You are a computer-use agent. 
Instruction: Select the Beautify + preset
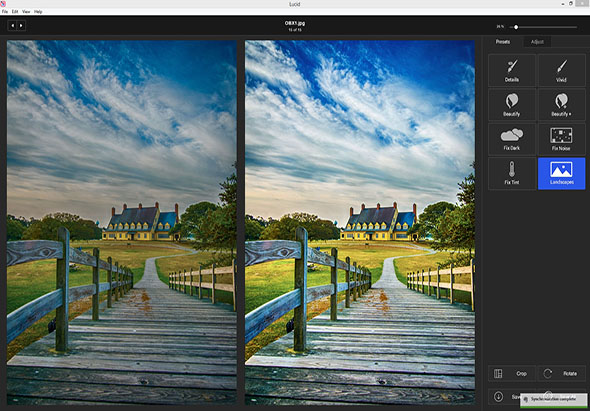coord(561,105)
